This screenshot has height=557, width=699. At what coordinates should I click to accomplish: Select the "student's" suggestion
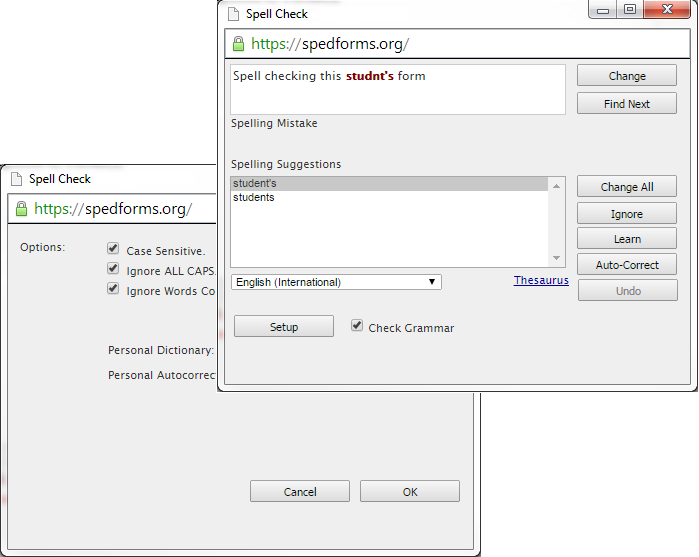click(x=389, y=184)
